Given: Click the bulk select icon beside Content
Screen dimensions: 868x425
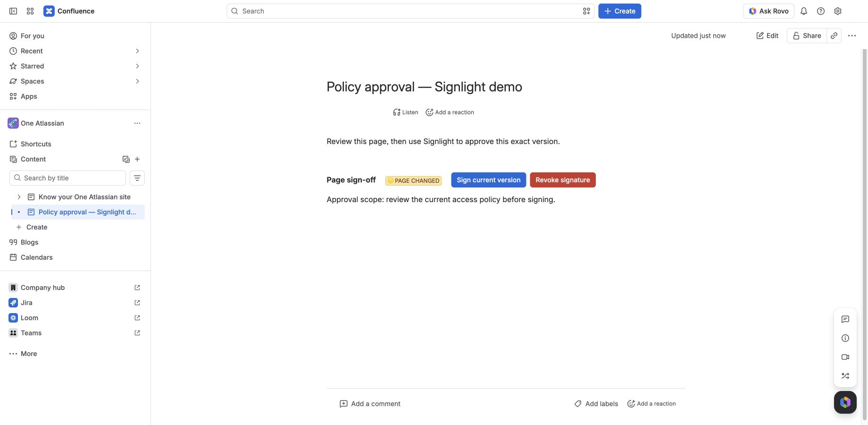Looking at the screenshot, I should click(126, 159).
